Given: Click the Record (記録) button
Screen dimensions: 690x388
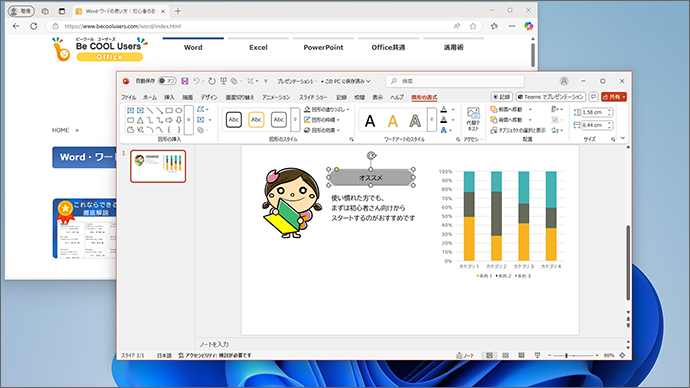Looking at the screenshot, I should [x=502, y=97].
